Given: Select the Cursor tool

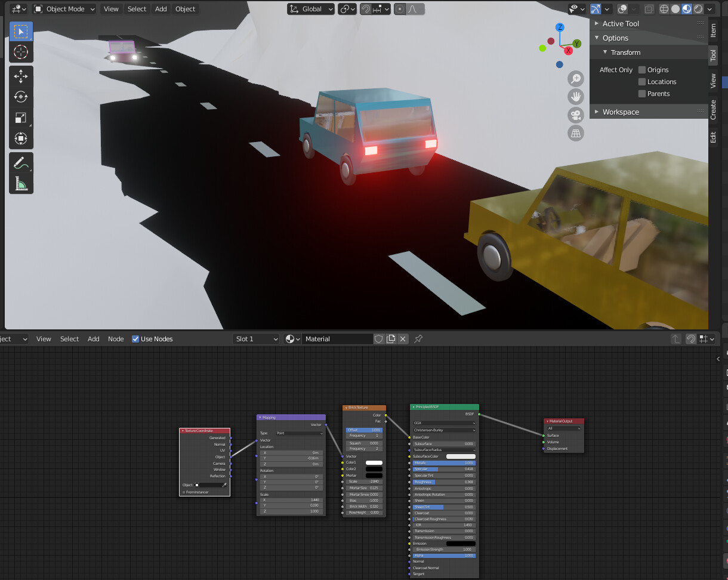Looking at the screenshot, I should coord(21,52).
